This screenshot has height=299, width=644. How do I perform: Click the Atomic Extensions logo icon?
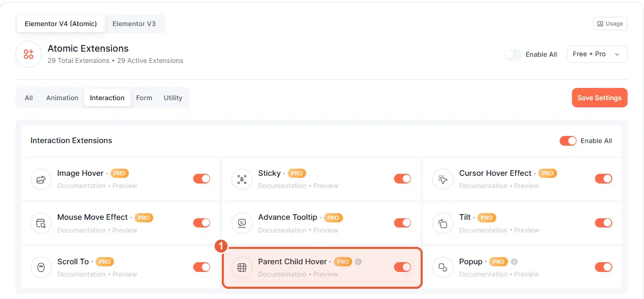click(x=29, y=54)
